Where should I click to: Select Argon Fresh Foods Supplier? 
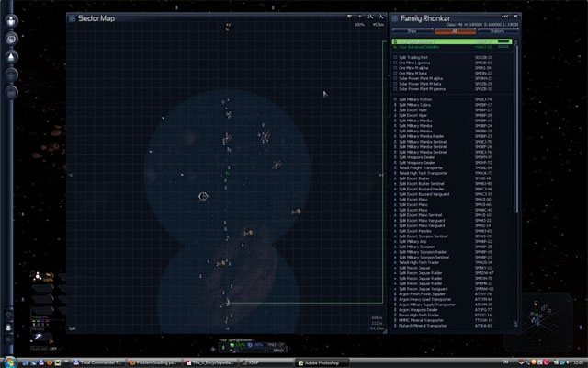tap(452, 294)
